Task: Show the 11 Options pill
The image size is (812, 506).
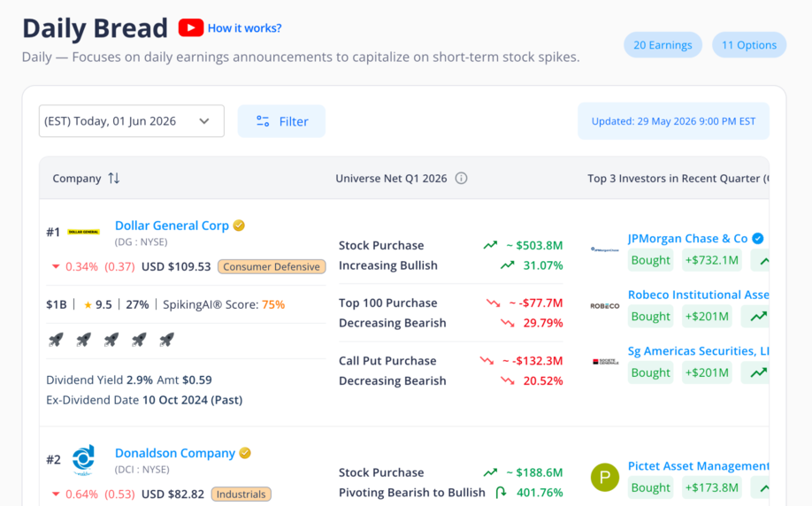Action: coord(749,45)
